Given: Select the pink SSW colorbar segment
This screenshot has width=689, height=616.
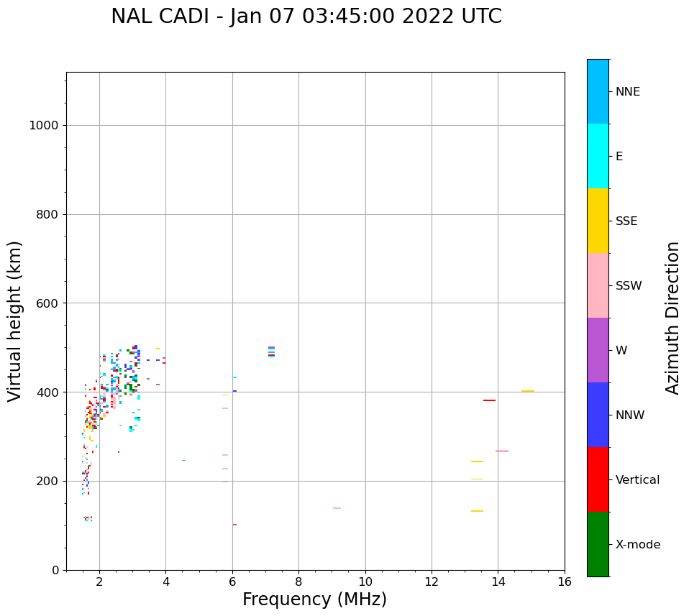Looking at the screenshot, I should (598, 285).
